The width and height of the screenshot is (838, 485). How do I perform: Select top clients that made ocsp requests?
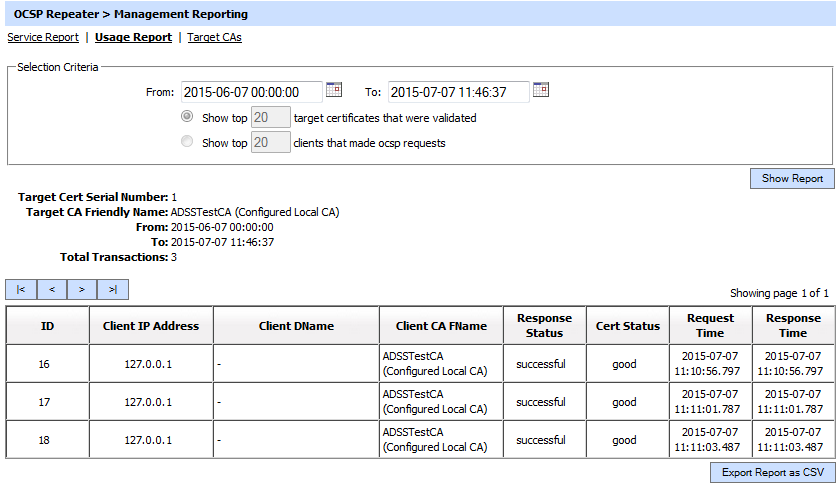pyautogui.click(x=187, y=143)
